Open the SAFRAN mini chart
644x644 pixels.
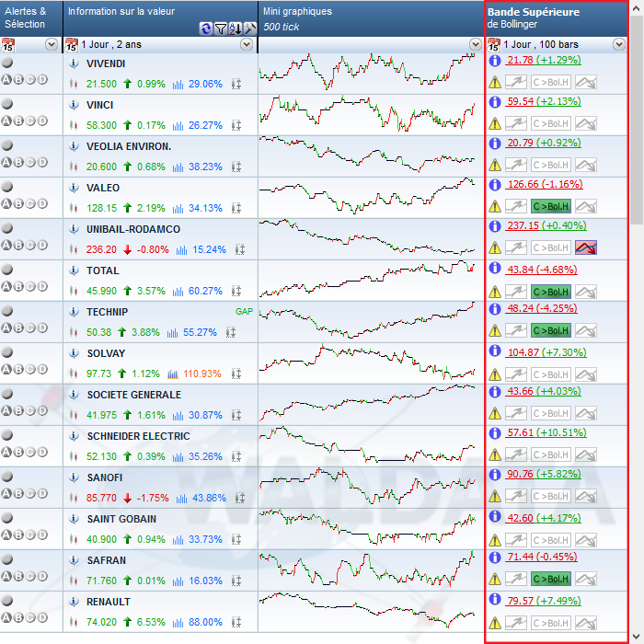pyautogui.click(x=368, y=569)
